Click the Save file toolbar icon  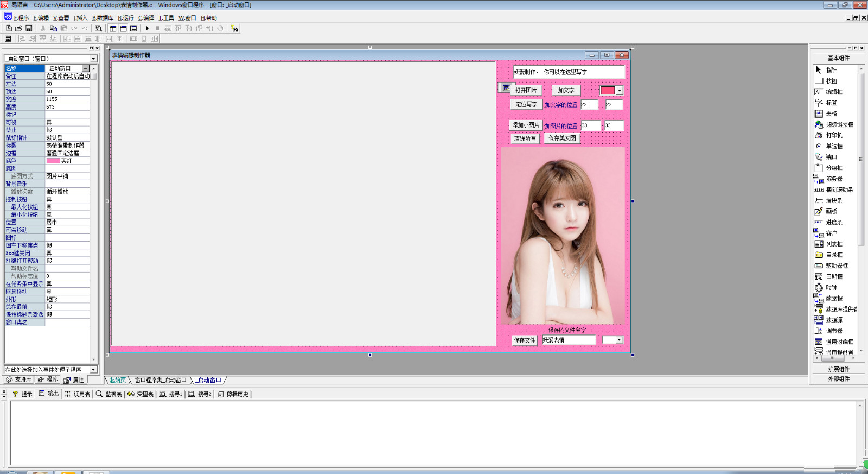pos(29,28)
